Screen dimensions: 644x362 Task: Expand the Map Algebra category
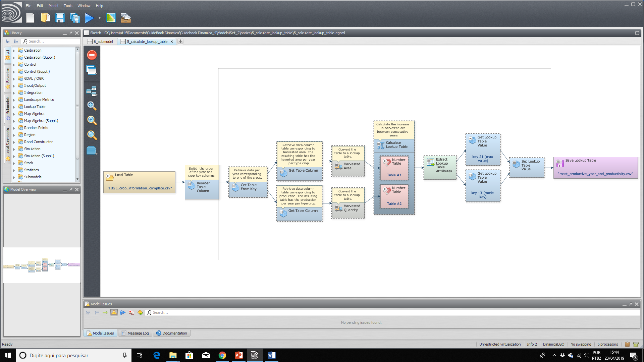click(14, 114)
